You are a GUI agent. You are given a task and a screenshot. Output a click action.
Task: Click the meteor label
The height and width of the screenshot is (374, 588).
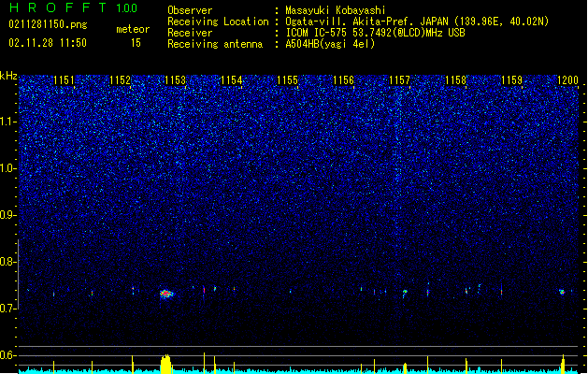(133, 29)
